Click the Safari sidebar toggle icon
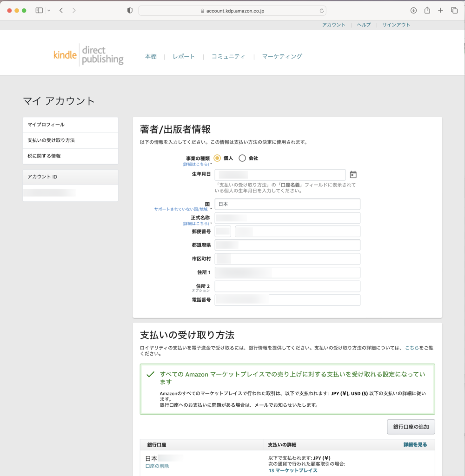This screenshot has height=476, width=465. 39,10
